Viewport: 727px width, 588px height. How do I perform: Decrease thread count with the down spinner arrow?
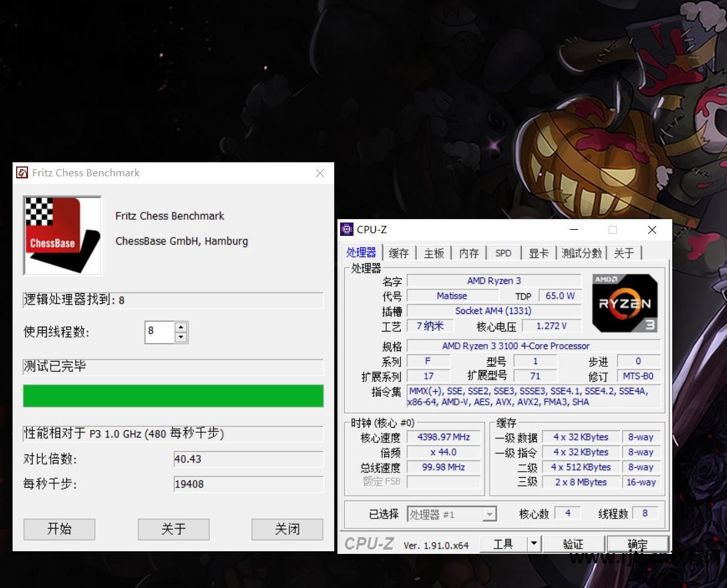click(181, 337)
